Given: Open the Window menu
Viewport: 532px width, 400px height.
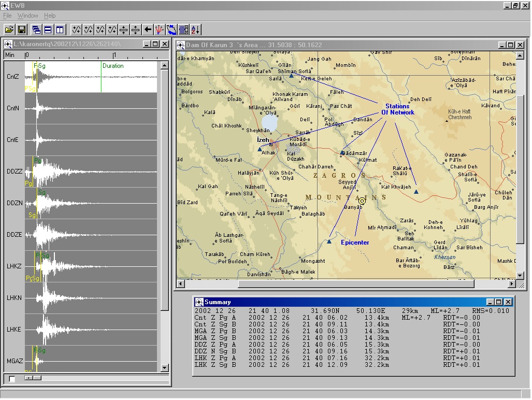Looking at the screenshot, I should tap(27, 16).
